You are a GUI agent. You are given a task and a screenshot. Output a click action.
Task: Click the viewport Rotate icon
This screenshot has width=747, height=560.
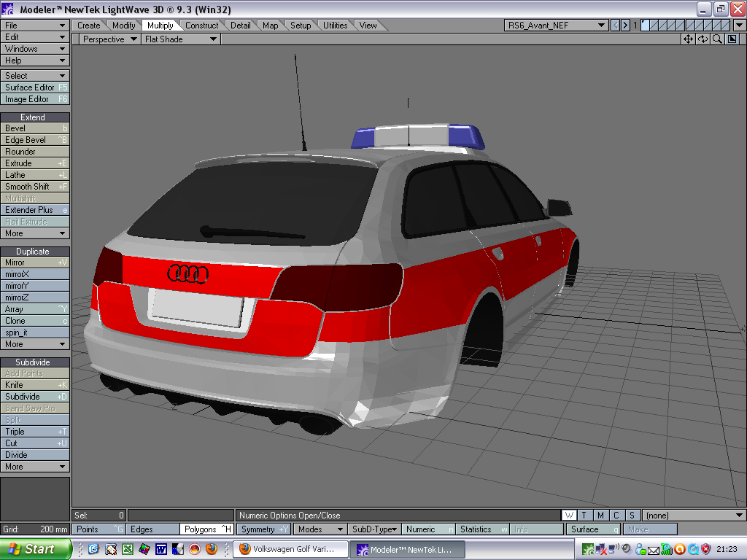click(703, 39)
